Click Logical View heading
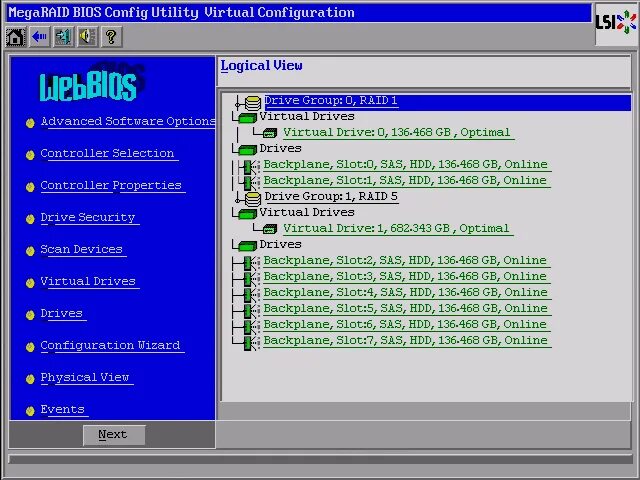 coord(262,66)
